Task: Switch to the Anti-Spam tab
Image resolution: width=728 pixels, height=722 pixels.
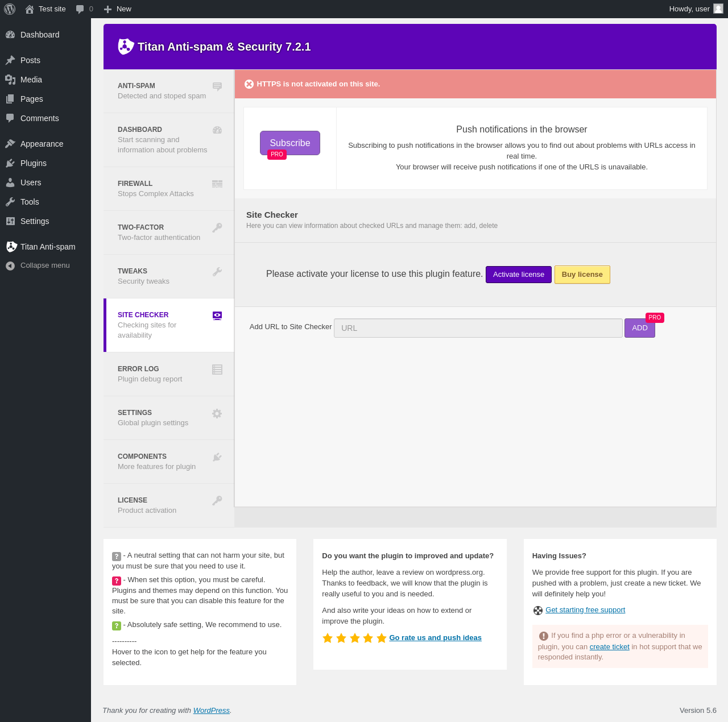Action: (x=169, y=91)
